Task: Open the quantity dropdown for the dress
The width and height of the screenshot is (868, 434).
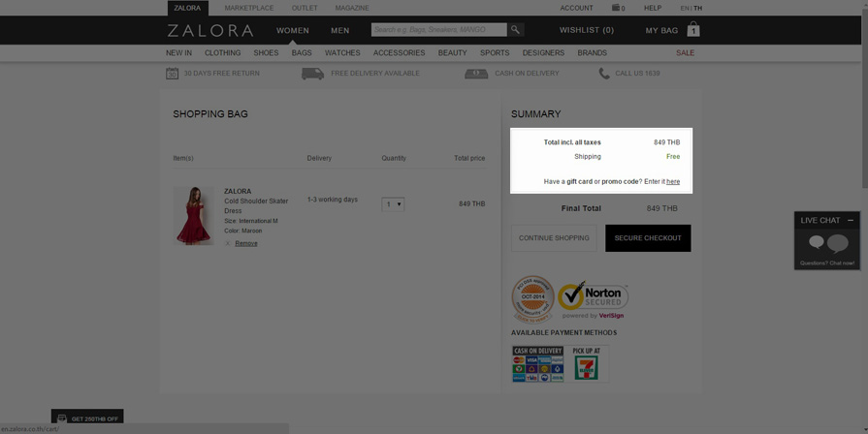Action: [393, 204]
